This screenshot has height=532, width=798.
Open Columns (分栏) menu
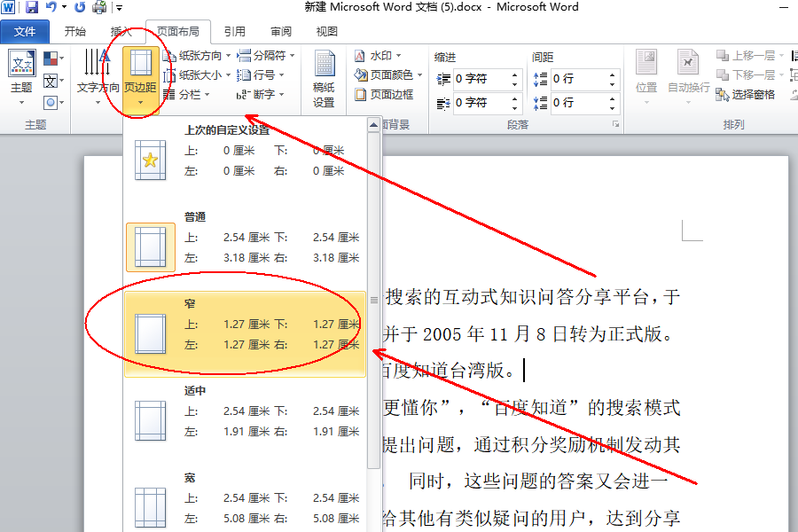pyautogui.click(x=187, y=94)
